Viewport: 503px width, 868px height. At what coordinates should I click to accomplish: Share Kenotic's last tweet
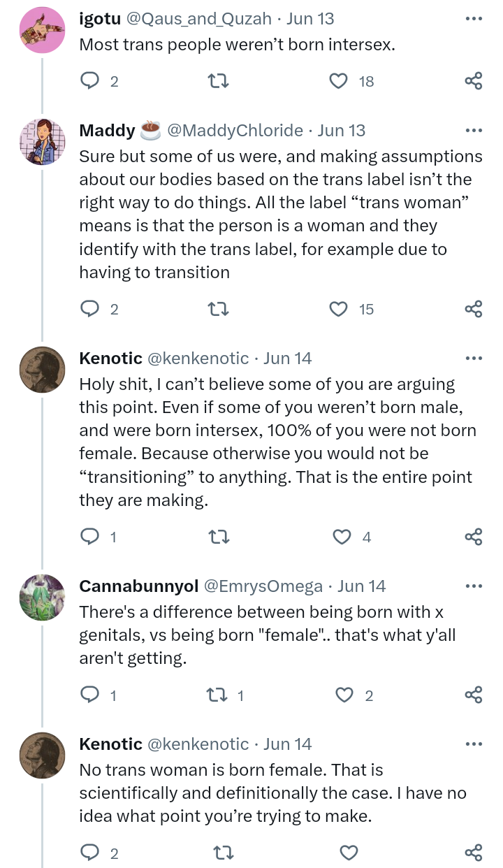coord(474,853)
